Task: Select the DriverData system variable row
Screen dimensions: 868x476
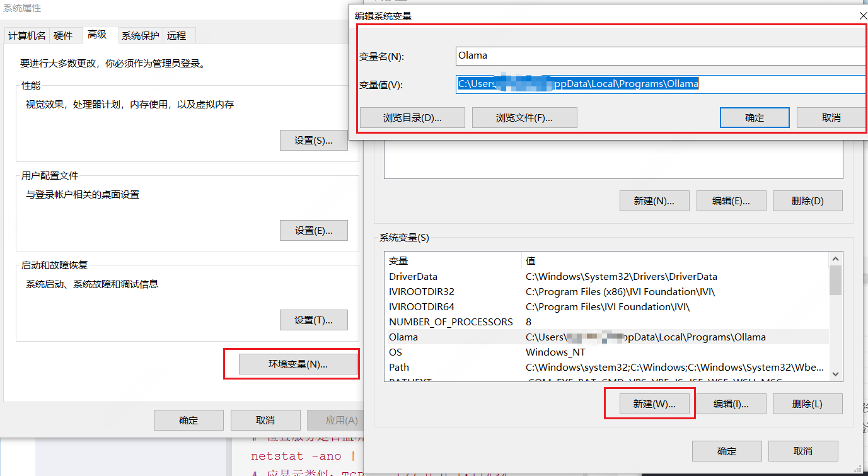Action: pos(607,277)
